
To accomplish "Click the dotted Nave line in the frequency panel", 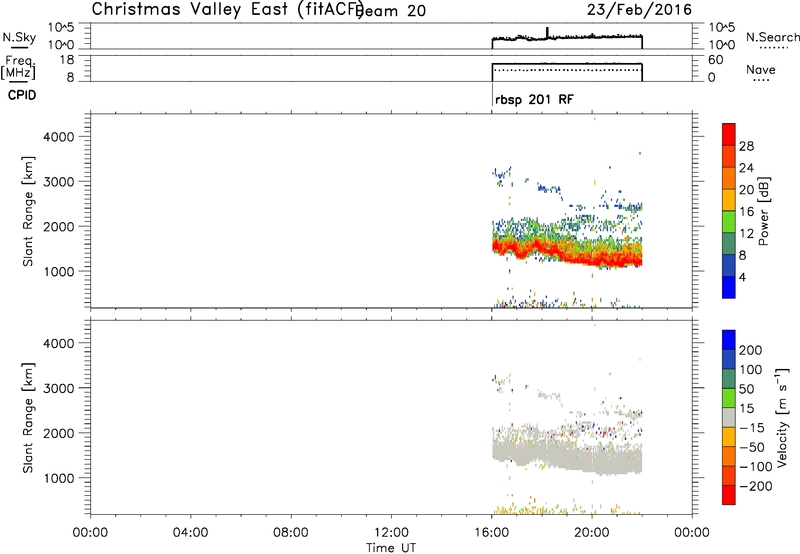I will coord(566,70).
